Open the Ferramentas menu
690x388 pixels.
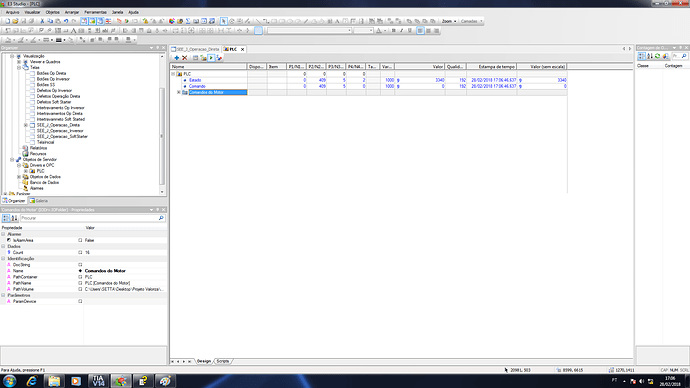point(95,12)
